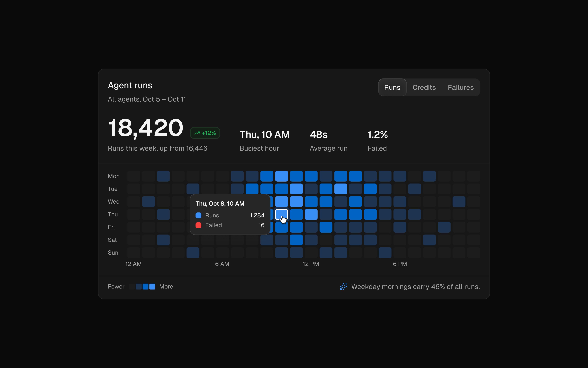
Task: Select the Fri 6 PM heatmap cell
Action: pos(400,227)
